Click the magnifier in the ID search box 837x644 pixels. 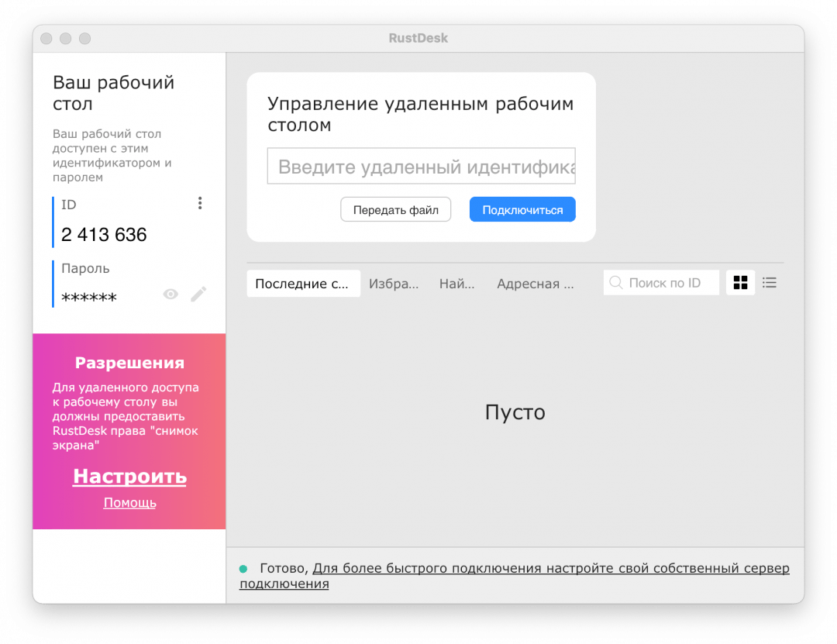(x=616, y=282)
